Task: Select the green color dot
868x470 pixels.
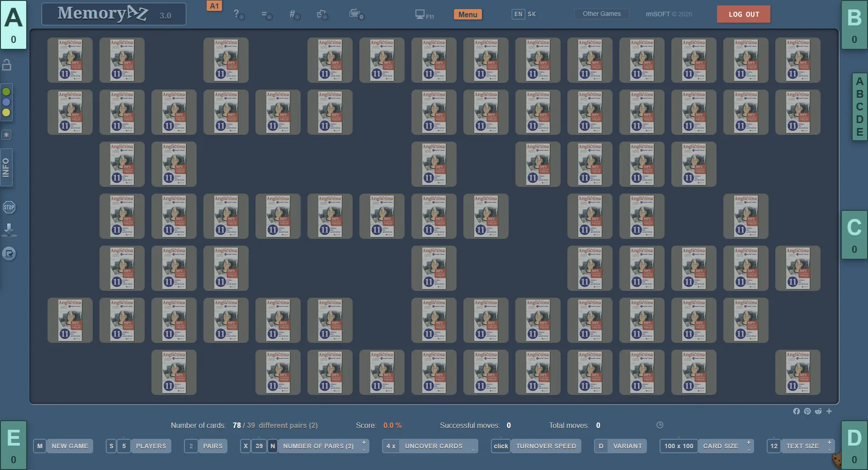Action: (x=6, y=92)
